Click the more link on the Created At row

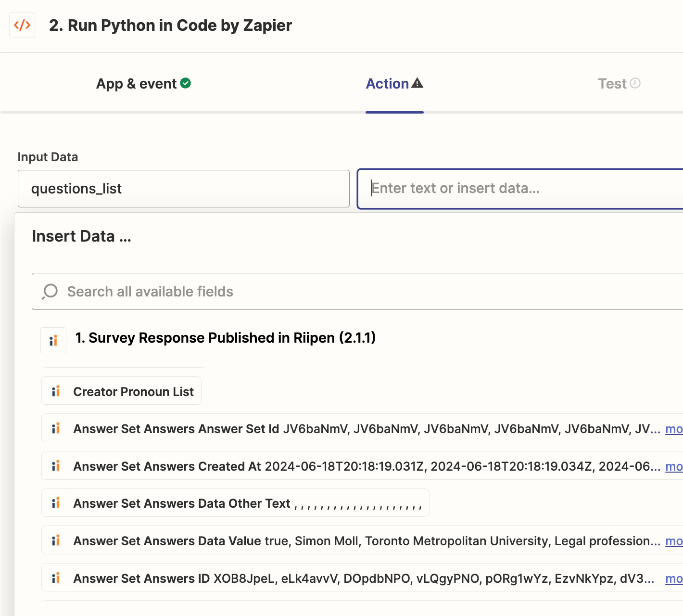click(674, 466)
